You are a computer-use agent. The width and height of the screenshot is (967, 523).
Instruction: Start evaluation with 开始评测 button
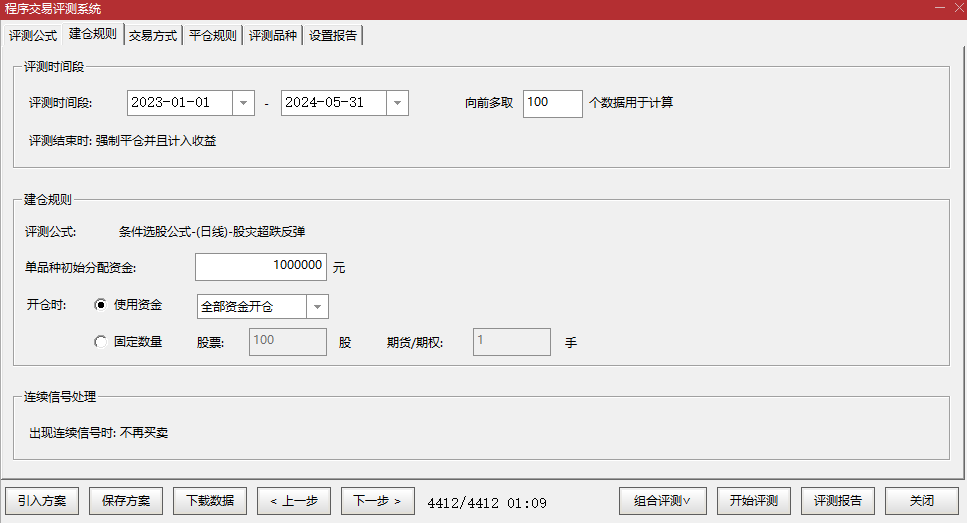754,501
